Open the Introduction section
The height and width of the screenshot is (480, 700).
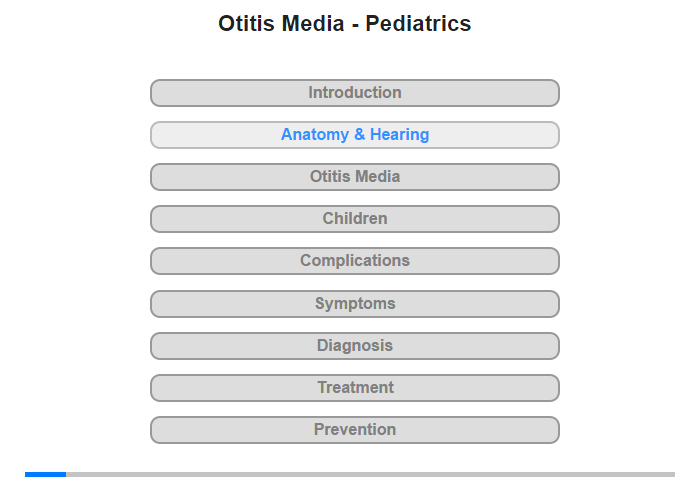[x=354, y=93]
